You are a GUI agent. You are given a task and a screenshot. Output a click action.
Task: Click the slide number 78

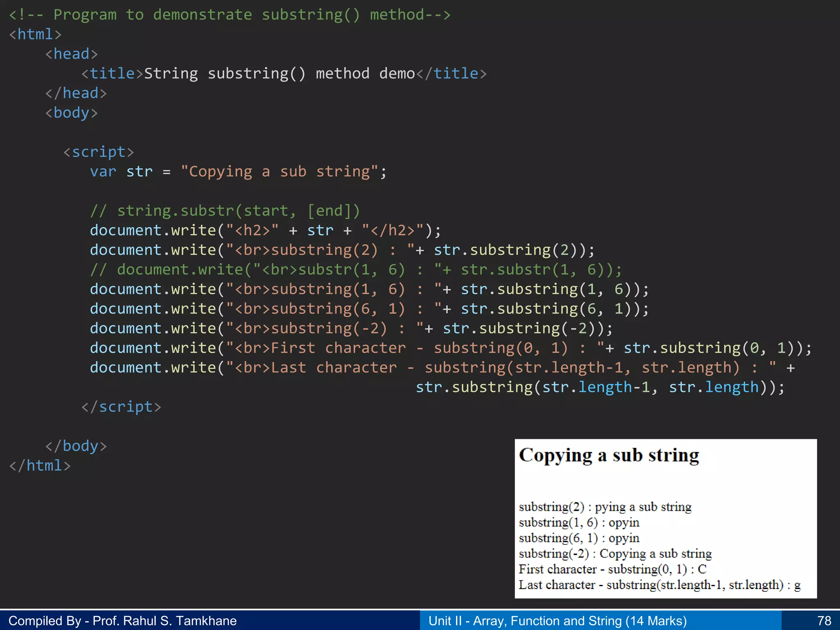(x=824, y=621)
